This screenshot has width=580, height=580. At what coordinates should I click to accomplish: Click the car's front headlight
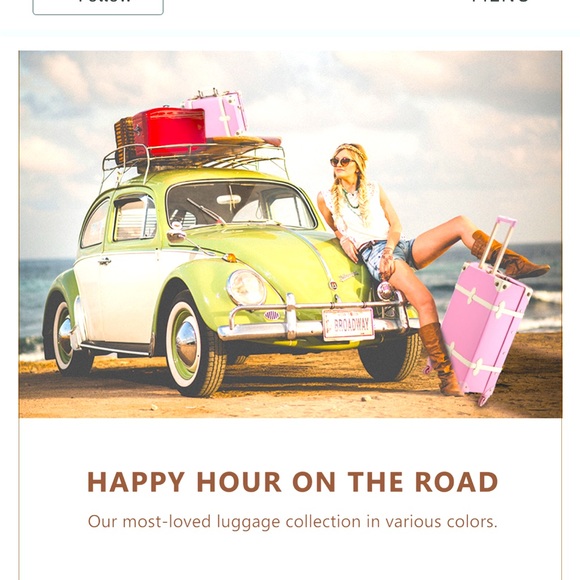pyautogui.click(x=246, y=288)
